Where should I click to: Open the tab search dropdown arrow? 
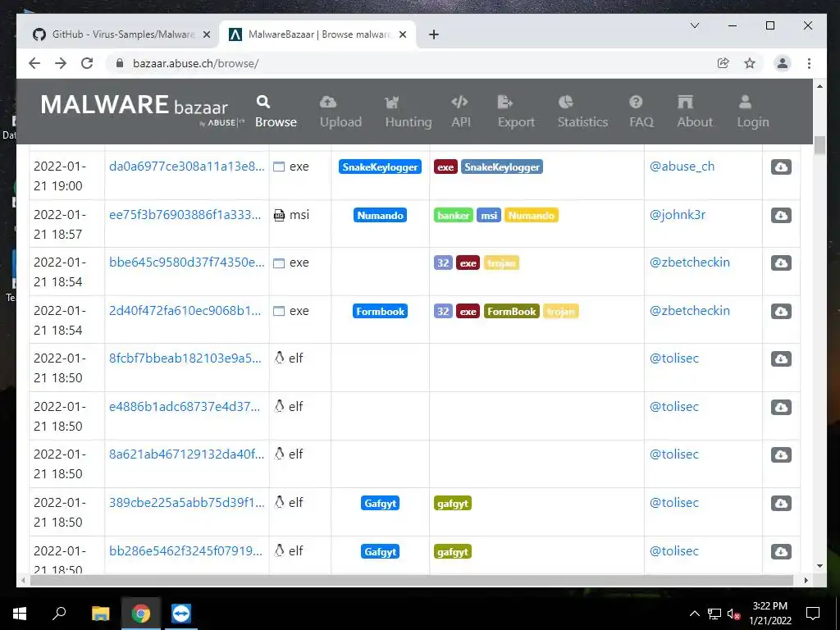tap(695, 25)
